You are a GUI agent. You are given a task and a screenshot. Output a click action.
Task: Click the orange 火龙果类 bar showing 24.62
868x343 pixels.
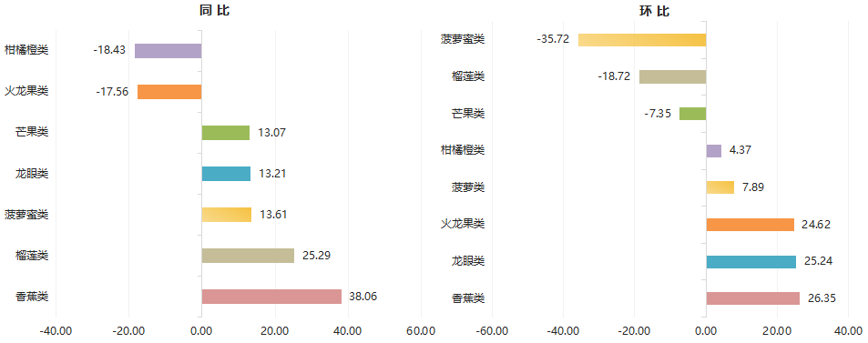pos(751,224)
